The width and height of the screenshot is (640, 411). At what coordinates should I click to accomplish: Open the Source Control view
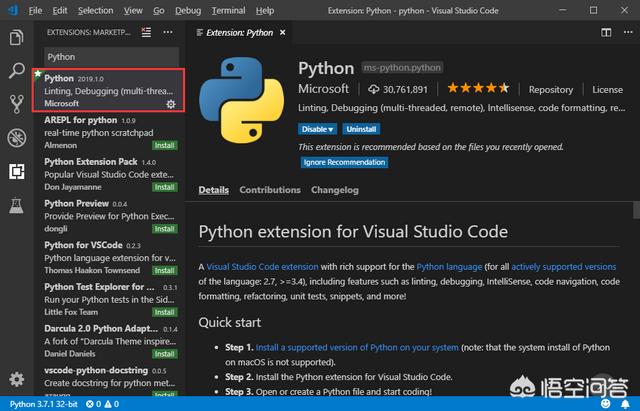16,104
